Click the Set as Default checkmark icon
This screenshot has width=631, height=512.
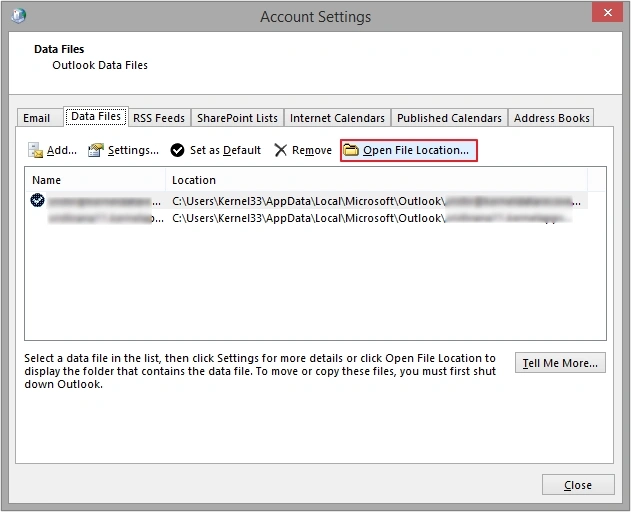tap(177, 150)
